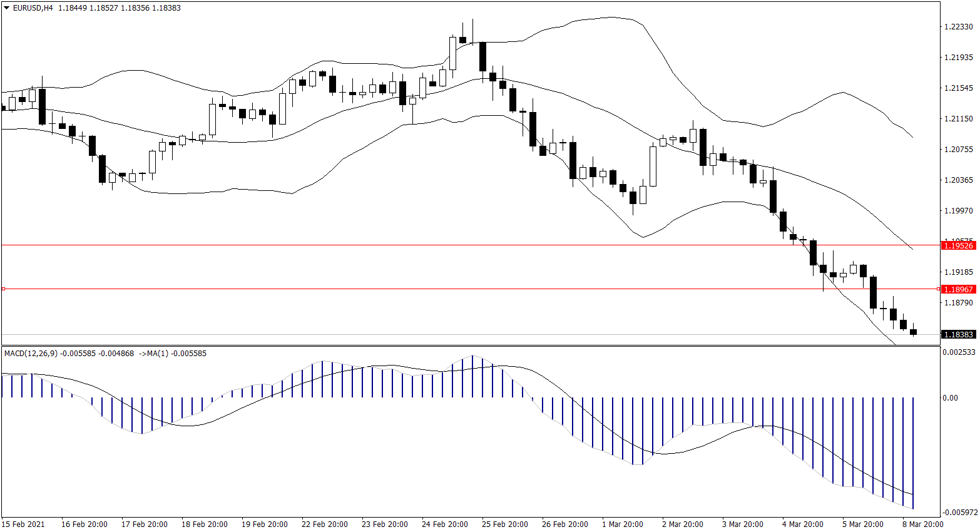Click the 19 Feb 20:00 time axis label

(x=264, y=524)
